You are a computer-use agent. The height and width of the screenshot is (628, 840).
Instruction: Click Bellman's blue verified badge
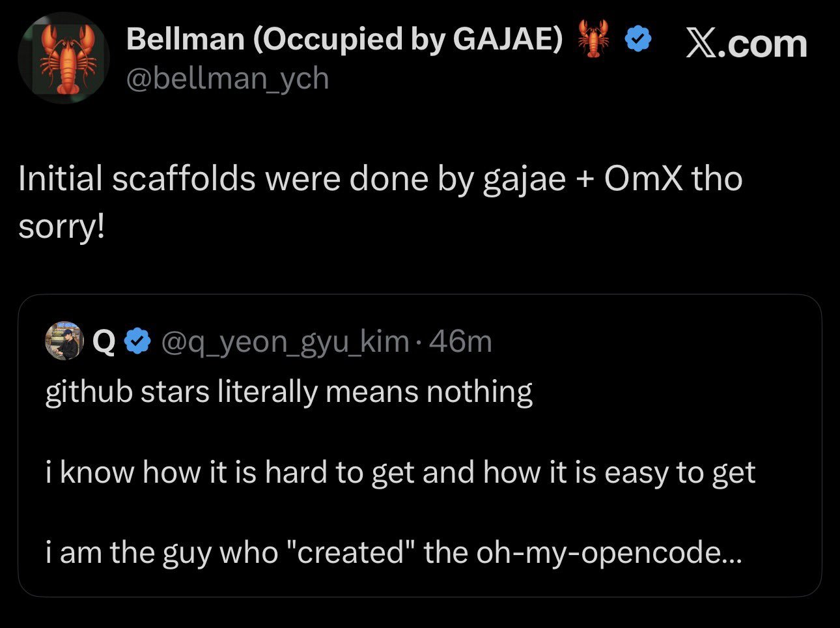coord(638,40)
